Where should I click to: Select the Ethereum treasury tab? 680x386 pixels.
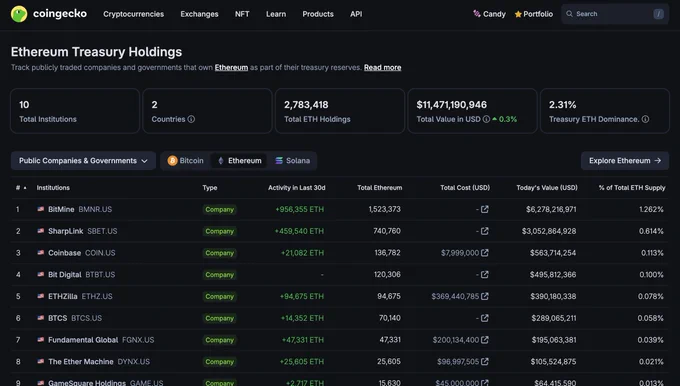coord(239,160)
